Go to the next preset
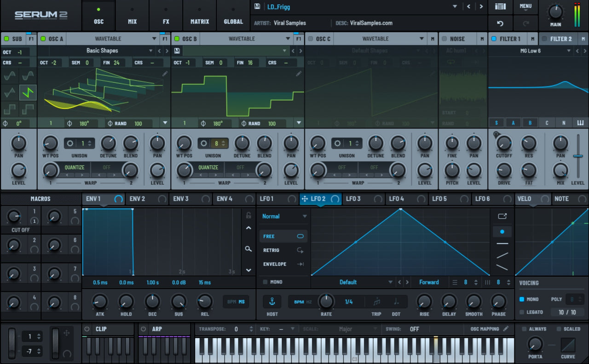589x364 pixels. pyautogui.click(x=481, y=6)
